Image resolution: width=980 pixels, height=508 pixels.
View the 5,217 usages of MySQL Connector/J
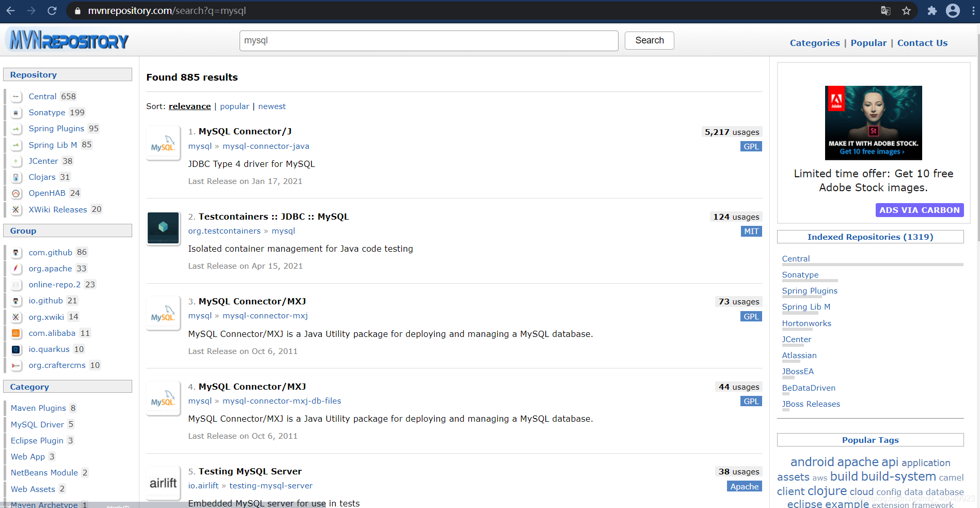click(732, 132)
